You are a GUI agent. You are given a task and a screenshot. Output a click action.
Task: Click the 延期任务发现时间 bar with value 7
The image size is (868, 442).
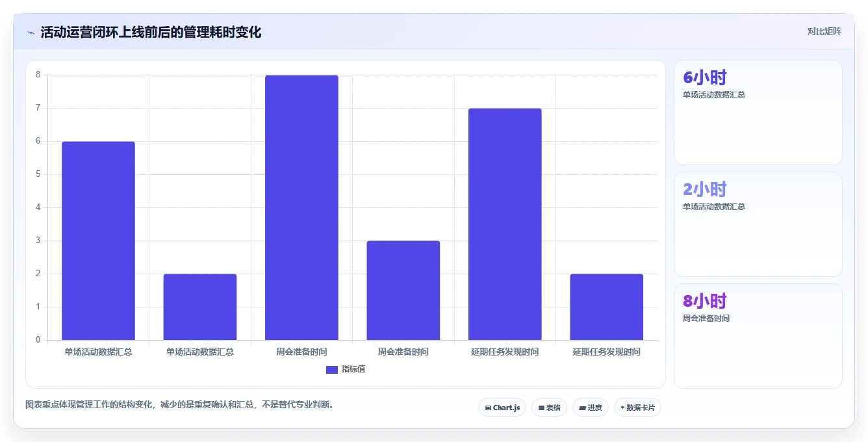tap(505, 224)
